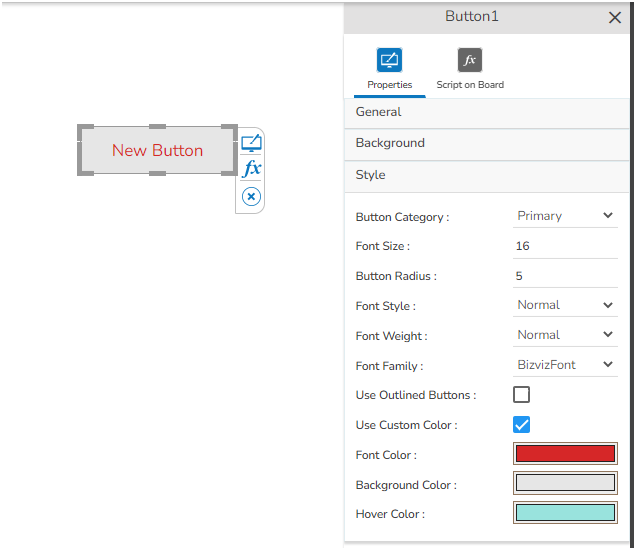Open the teal Hover Color swatch

(565, 513)
